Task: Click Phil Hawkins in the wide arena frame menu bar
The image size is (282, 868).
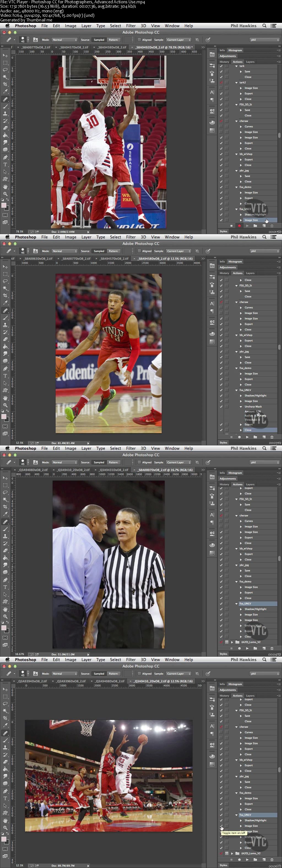Action: (x=243, y=659)
